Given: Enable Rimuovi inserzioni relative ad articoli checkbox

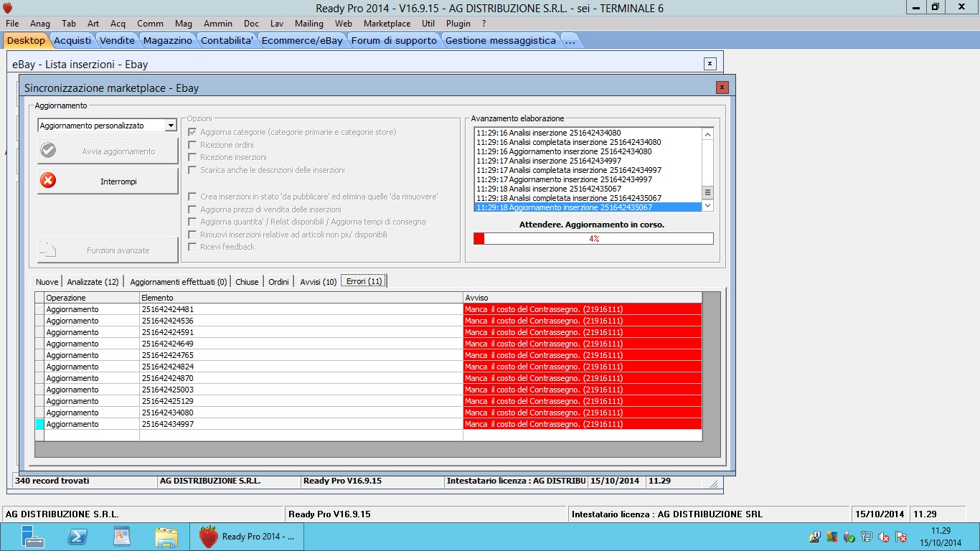Looking at the screenshot, I should [x=192, y=235].
